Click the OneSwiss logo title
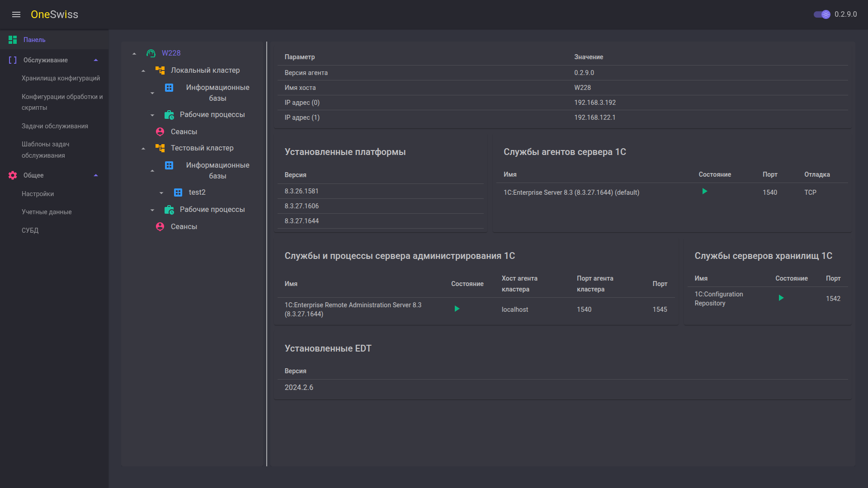868x488 pixels. pos(54,14)
